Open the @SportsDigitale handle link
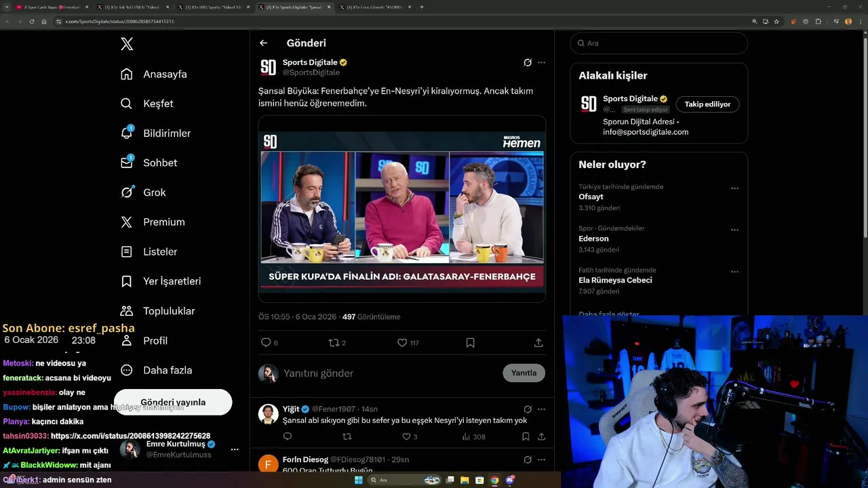 (311, 73)
